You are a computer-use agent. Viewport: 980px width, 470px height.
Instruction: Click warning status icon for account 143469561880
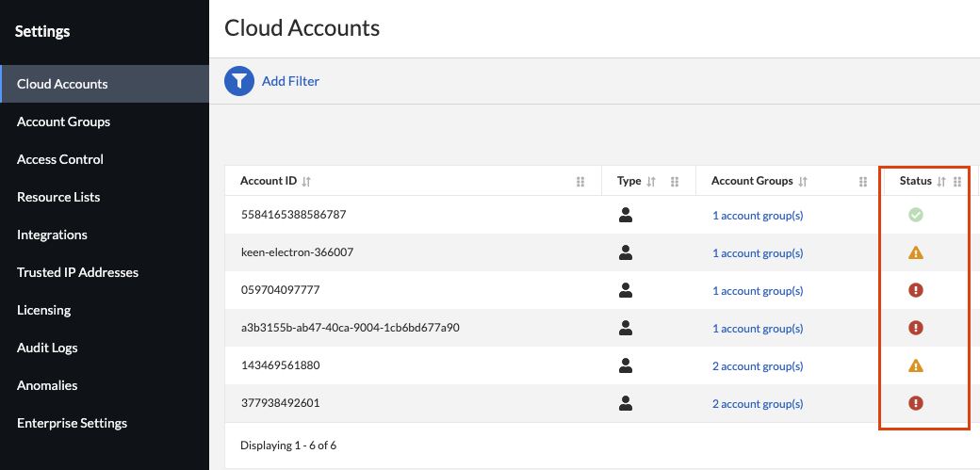915,365
